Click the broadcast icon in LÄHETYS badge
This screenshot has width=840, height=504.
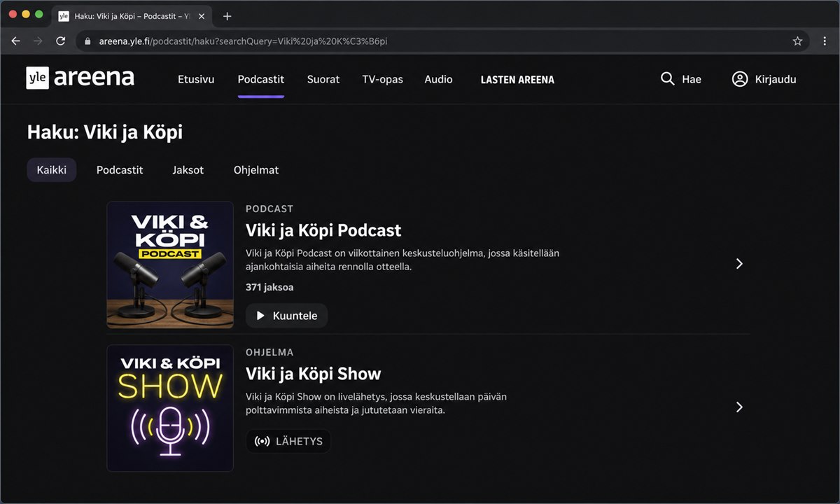pos(262,442)
